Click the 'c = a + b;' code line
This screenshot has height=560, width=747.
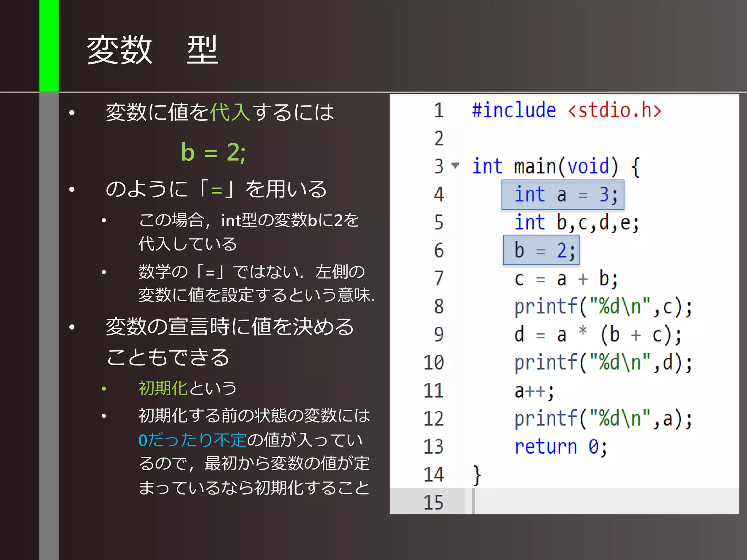(566, 279)
